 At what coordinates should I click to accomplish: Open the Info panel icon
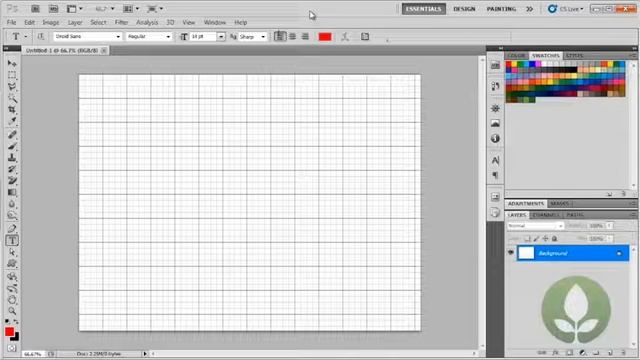pos(495,138)
